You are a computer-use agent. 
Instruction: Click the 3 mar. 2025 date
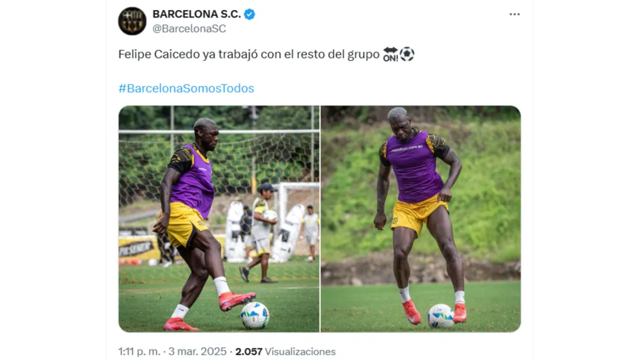(197, 352)
